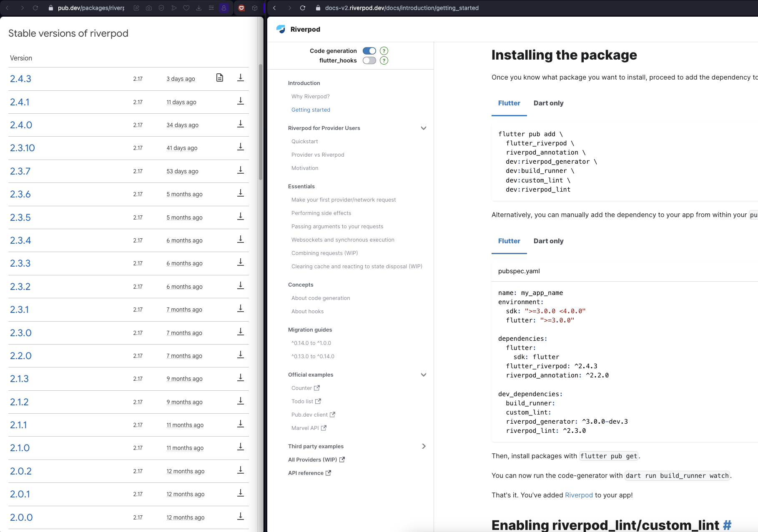This screenshot has height=532, width=758.
Task: Click the external link icon beside Counter example
Action: click(317, 387)
